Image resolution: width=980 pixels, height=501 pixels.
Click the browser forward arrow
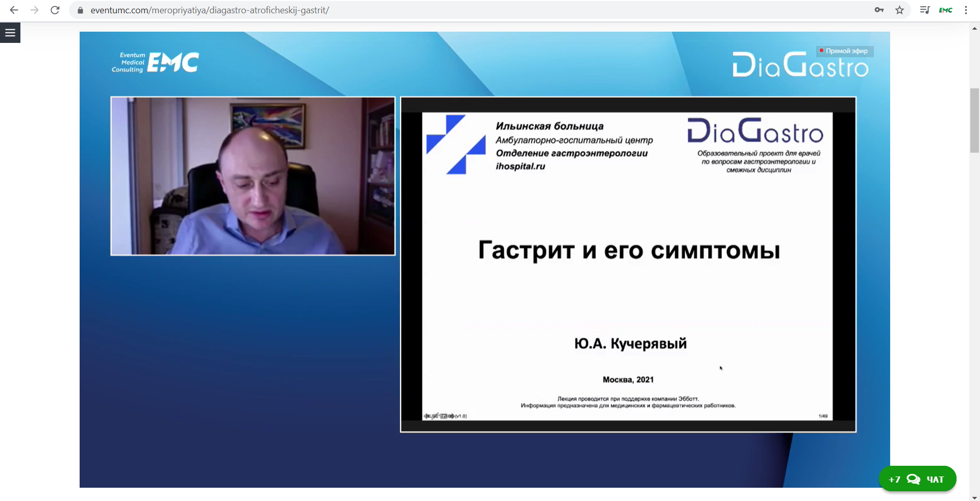click(x=34, y=10)
